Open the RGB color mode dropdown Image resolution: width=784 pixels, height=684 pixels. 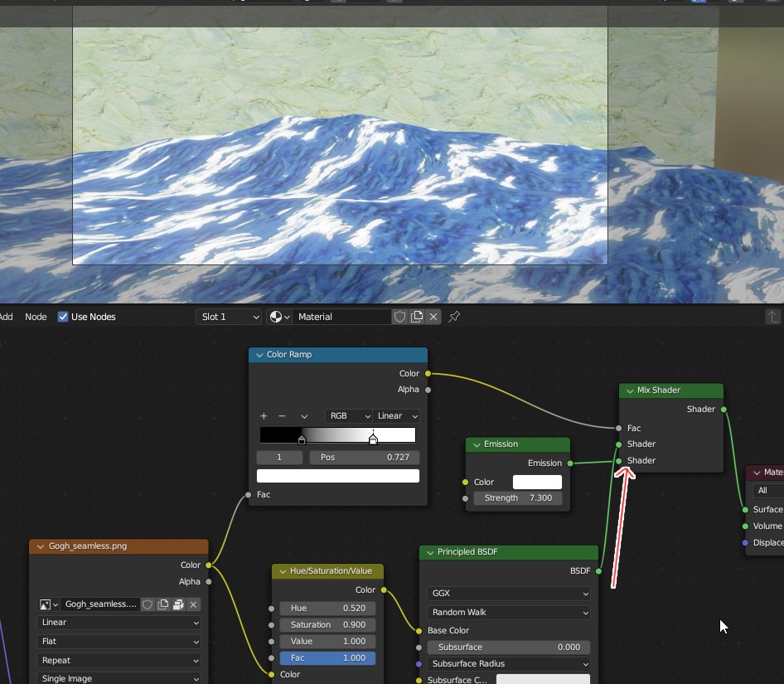(348, 416)
